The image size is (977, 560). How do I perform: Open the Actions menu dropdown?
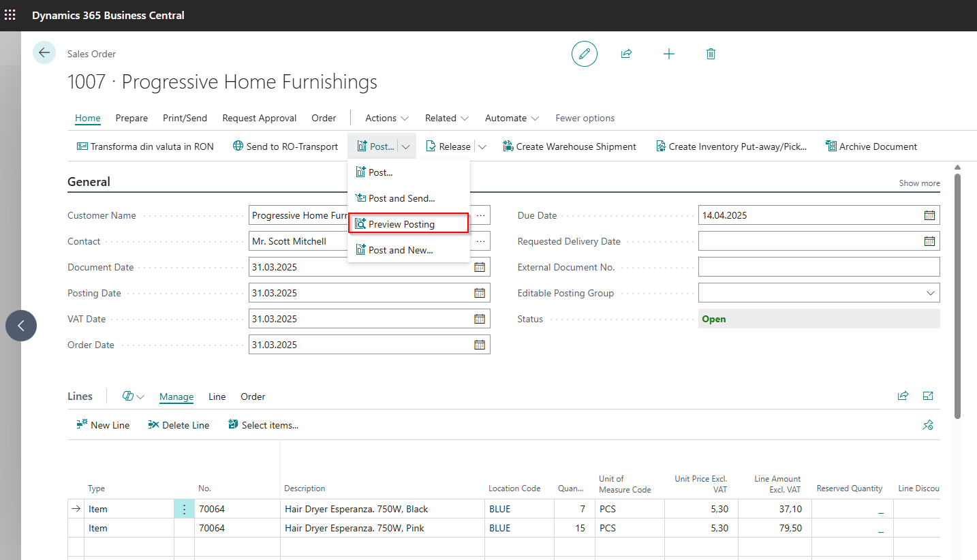pos(387,118)
